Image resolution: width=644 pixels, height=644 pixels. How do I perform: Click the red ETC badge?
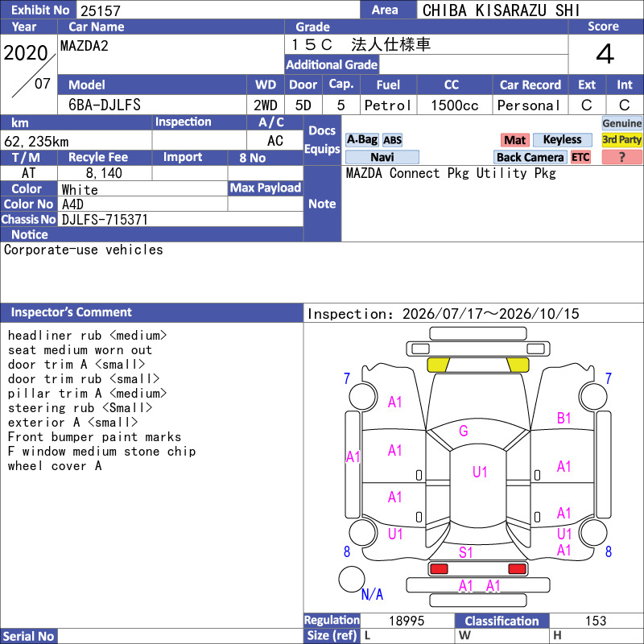tap(580, 157)
